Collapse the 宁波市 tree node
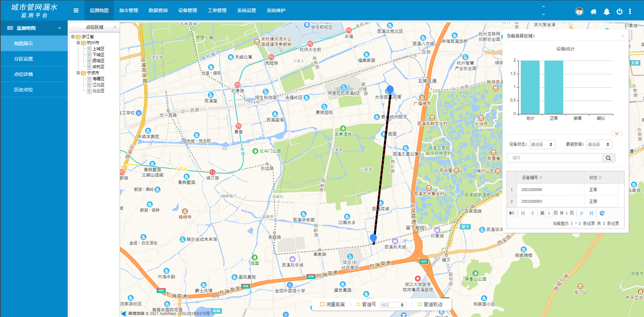Screen dimensions: 644x317 coord(78,73)
